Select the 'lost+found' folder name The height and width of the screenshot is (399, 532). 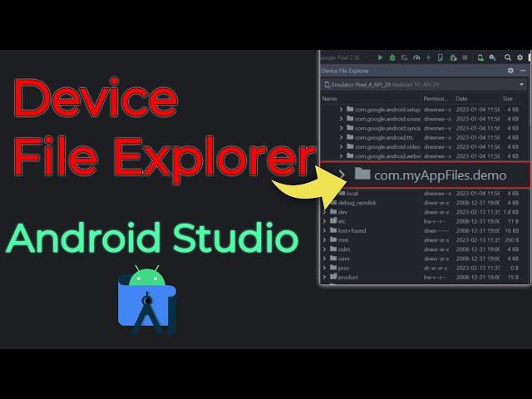[x=352, y=230]
